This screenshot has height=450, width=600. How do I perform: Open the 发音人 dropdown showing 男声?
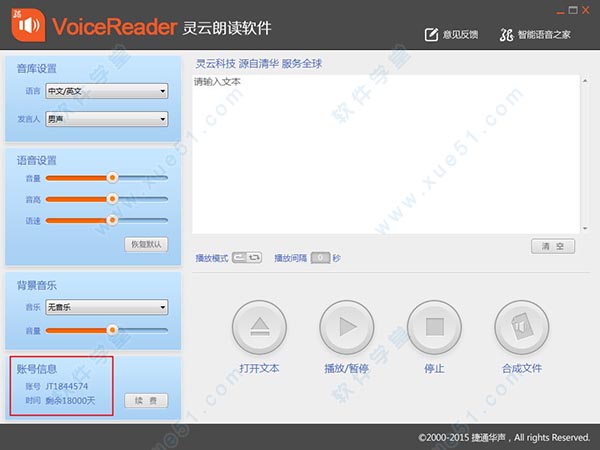(106, 119)
